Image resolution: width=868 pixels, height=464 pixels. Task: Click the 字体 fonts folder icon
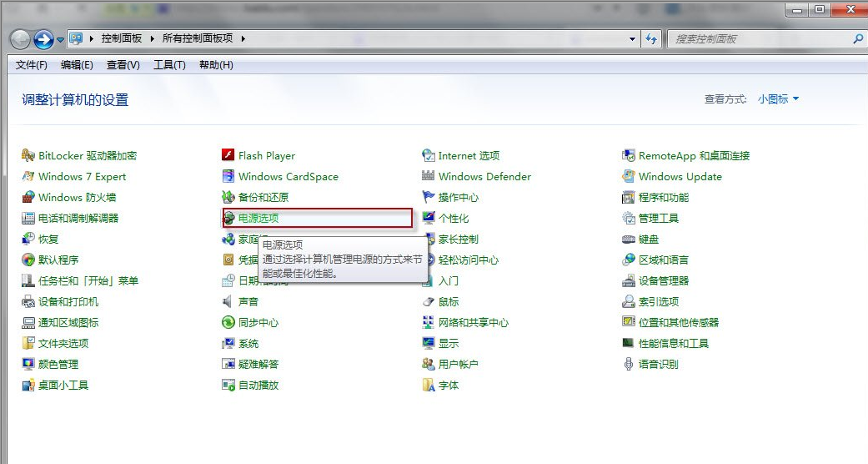coord(429,385)
